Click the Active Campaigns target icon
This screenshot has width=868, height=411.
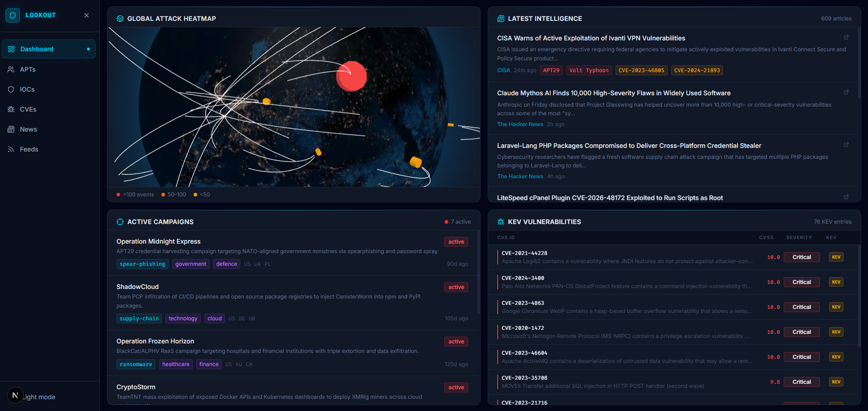(x=120, y=222)
